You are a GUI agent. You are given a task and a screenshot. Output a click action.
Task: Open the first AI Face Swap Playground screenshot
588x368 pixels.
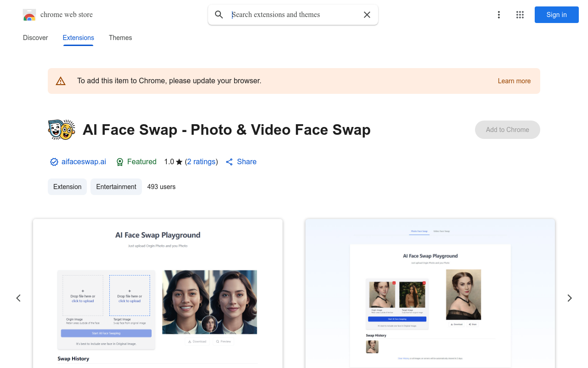158,293
